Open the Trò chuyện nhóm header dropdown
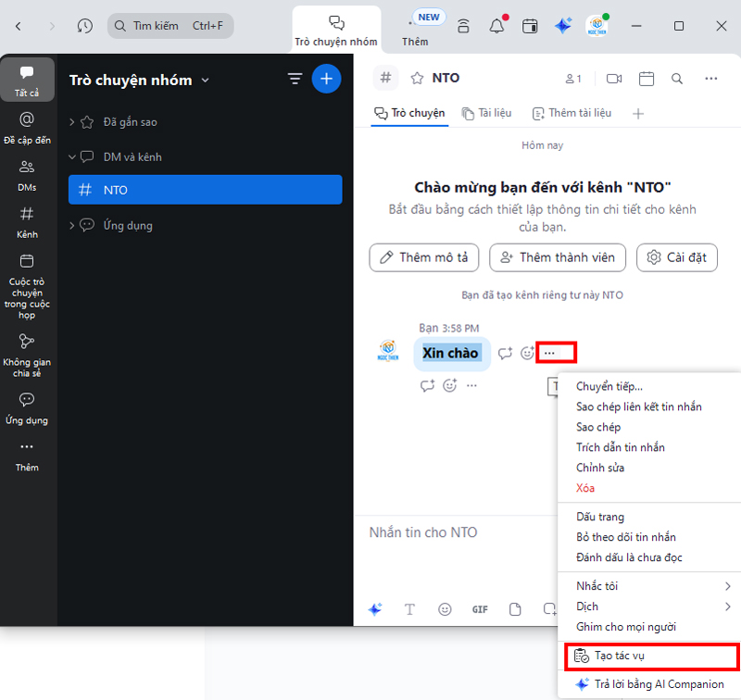Image resolution: width=741 pixels, height=700 pixels. tap(206, 81)
